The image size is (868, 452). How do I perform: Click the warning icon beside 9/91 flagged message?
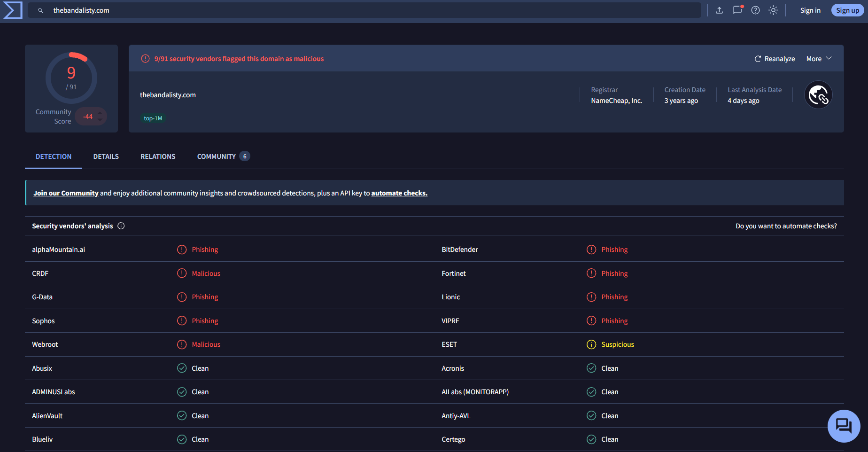coord(146,59)
